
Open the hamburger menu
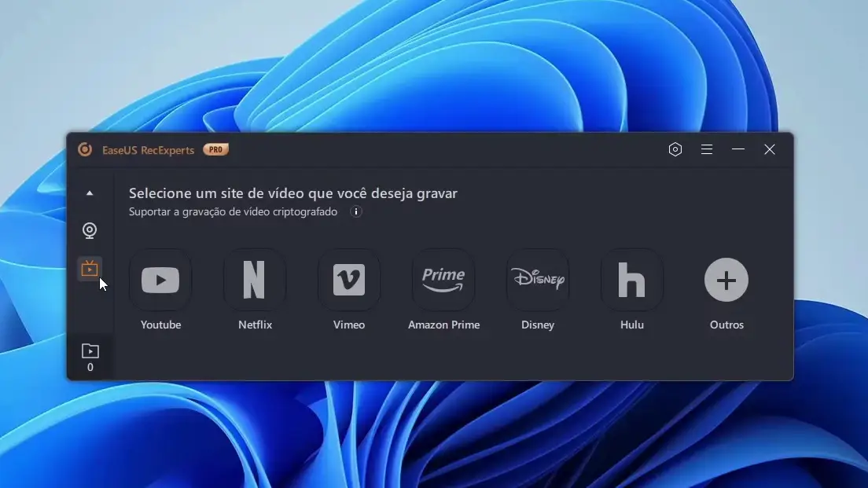tap(706, 149)
